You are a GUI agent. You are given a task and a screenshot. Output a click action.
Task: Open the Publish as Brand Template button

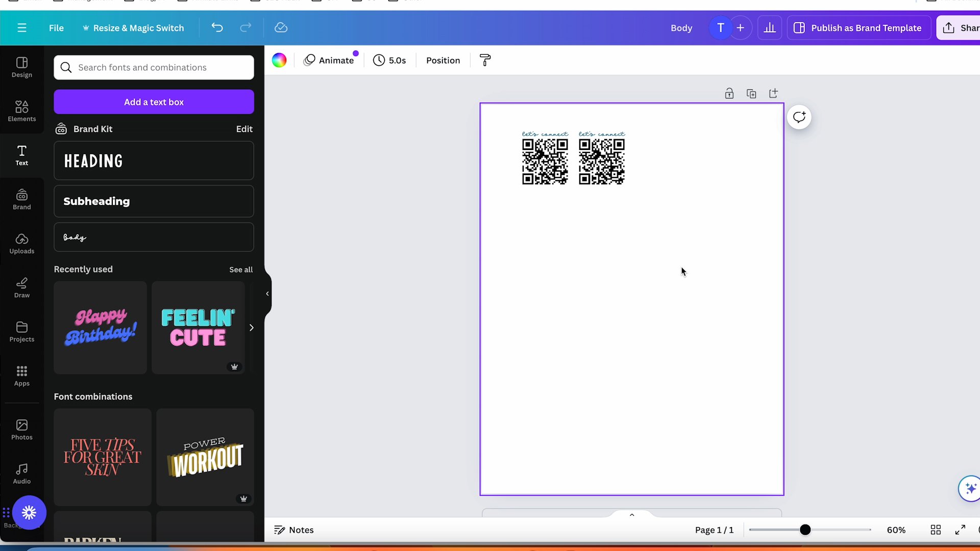(862, 28)
